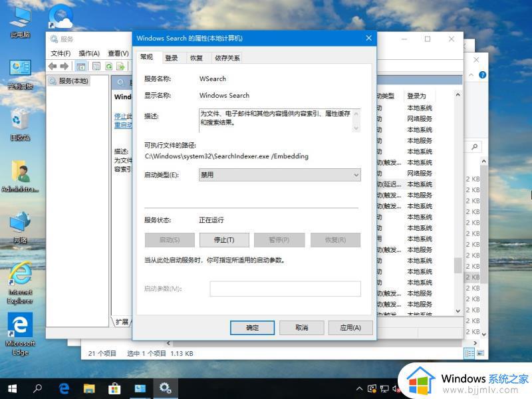532x399 pixels.
Task: Open Microsoft Store from the taskbar
Action: pos(114,388)
